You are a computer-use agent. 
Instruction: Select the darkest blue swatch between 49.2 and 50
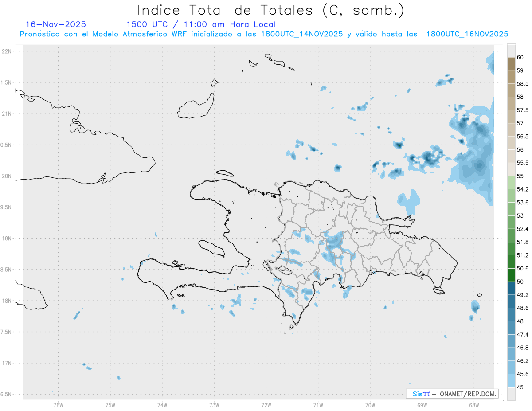coord(511,288)
